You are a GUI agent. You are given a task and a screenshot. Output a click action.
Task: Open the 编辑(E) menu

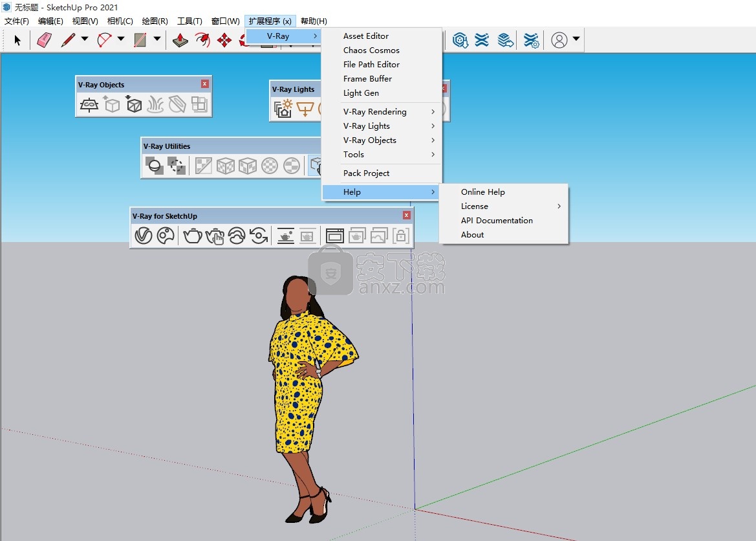[x=50, y=21]
